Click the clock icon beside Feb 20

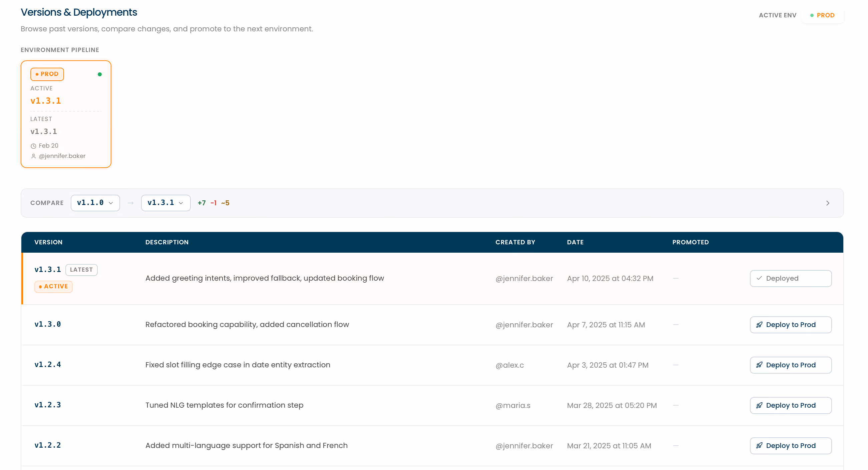33,146
